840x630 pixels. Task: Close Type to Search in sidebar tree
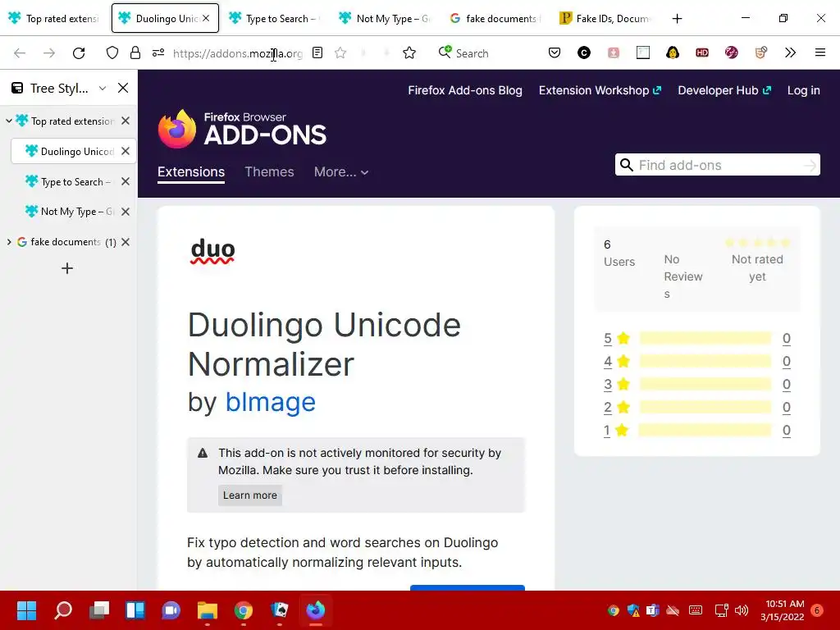coord(126,181)
